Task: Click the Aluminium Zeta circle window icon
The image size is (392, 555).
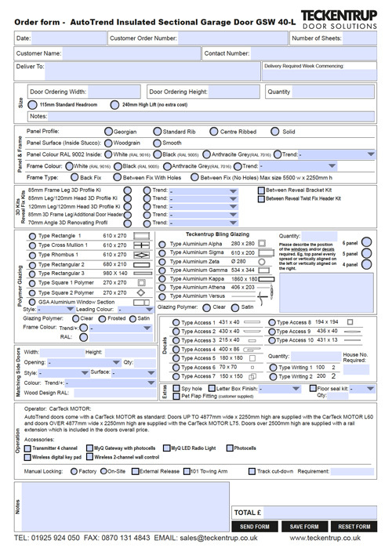Action: coord(262,262)
